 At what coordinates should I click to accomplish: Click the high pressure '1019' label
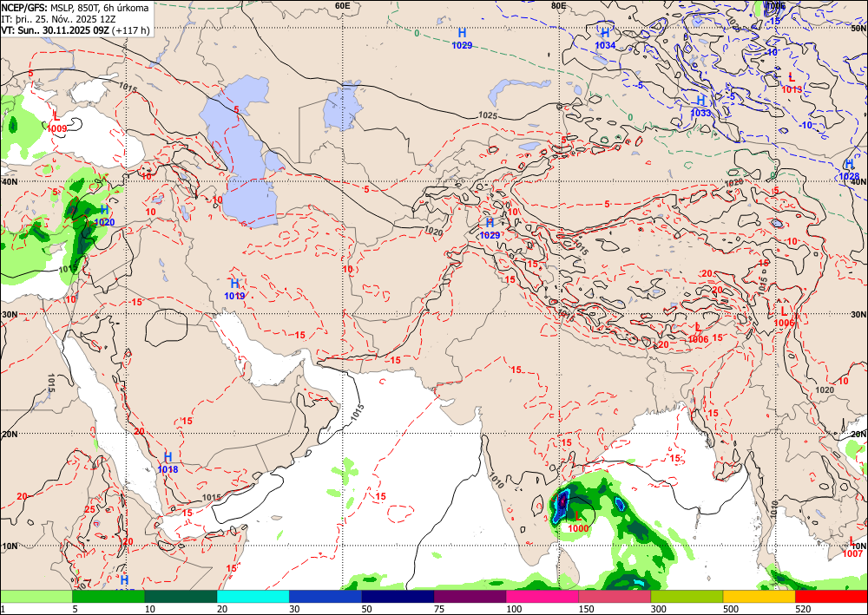[x=234, y=296]
